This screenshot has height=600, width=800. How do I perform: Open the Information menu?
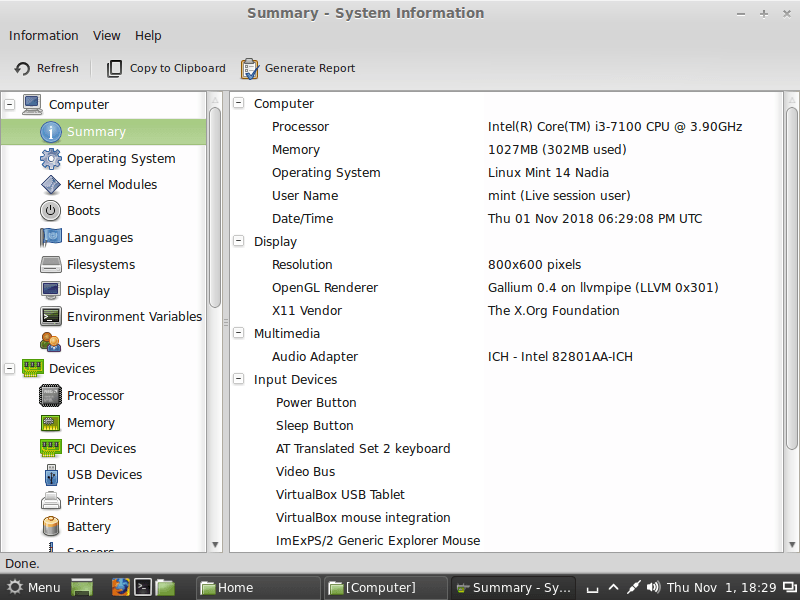coord(43,36)
